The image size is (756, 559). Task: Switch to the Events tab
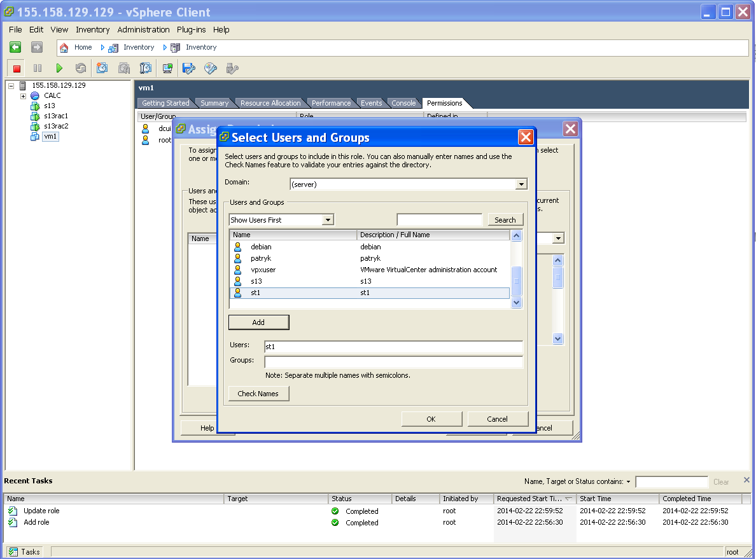click(371, 103)
